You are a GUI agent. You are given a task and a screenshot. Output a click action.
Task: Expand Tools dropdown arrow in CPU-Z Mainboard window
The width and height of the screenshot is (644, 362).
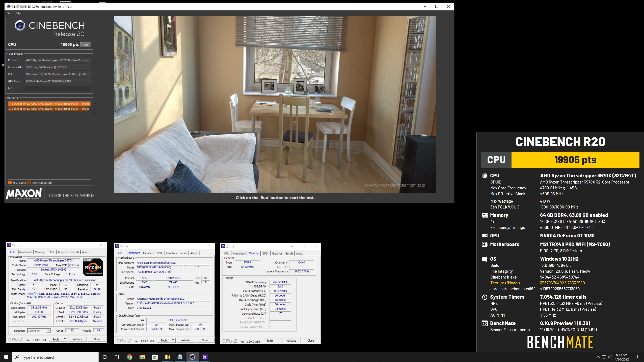click(x=173, y=340)
